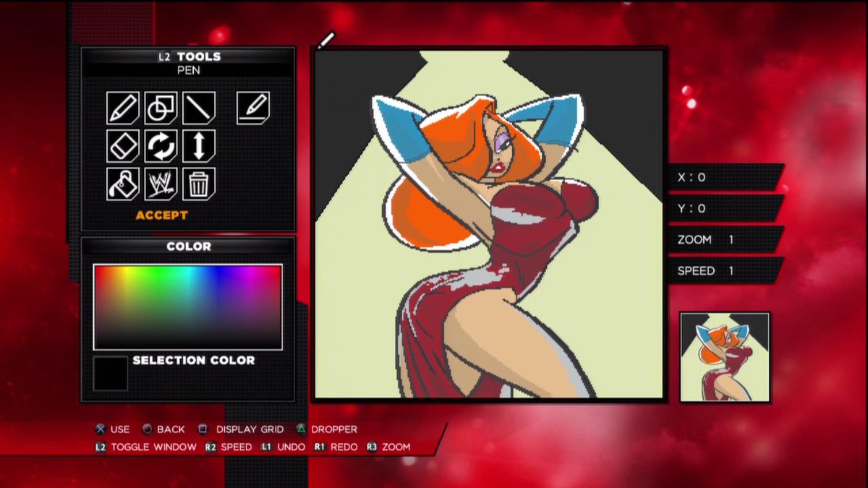This screenshot has height=488, width=868.
Task: Click the L2 TOOLS panel header
Action: click(x=188, y=56)
